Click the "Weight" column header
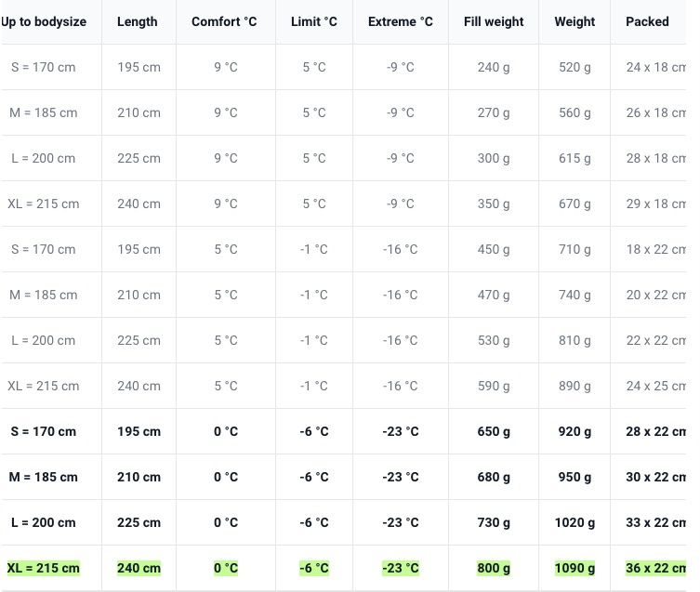Viewport: 700px width, 592px height. [x=575, y=21]
